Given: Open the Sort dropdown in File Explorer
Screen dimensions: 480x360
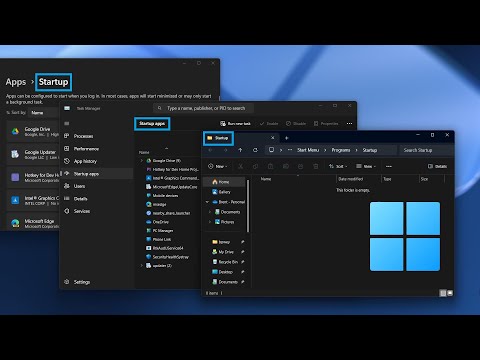Looking at the screenshot, I should pos(338,166).
